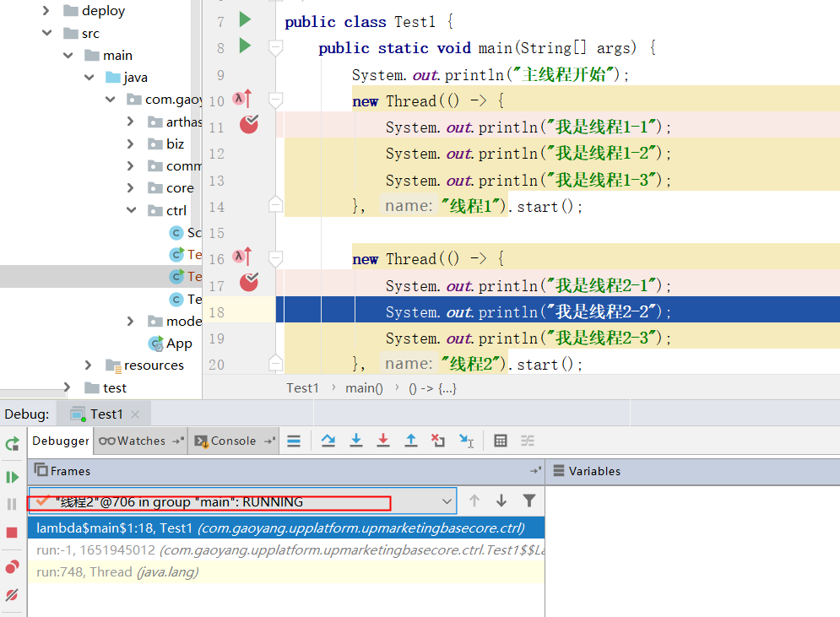
Task: Click lambda gutter icon on line 16
Action: (x=242, y=257)
